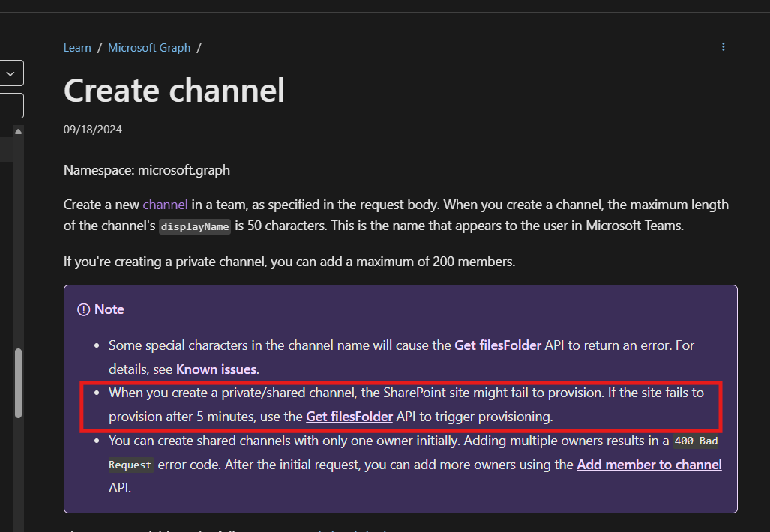Expand the left sidebar version dropdown
Image resolution: width=770 pixels, height=532 pixels.
click(10, 73)
